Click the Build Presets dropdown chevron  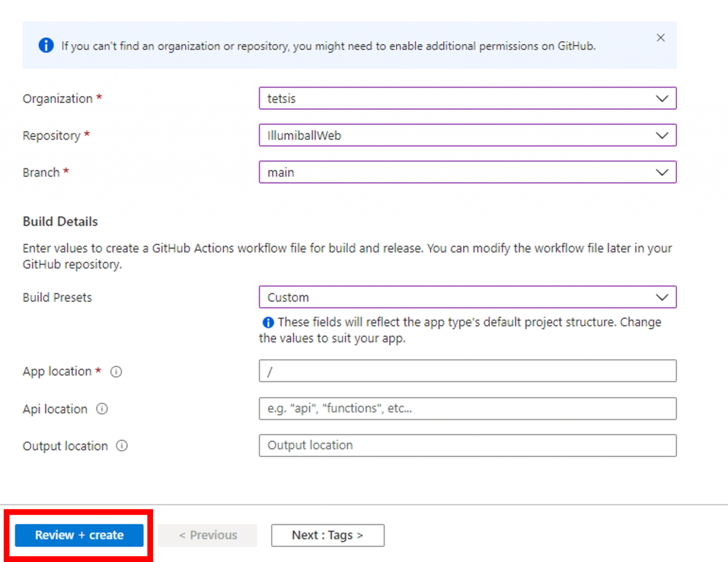[x=662, y=297]
